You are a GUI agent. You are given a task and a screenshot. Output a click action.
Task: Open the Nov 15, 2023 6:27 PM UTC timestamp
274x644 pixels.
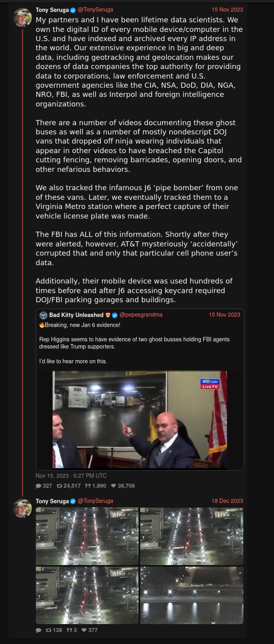tap(71, 476)
